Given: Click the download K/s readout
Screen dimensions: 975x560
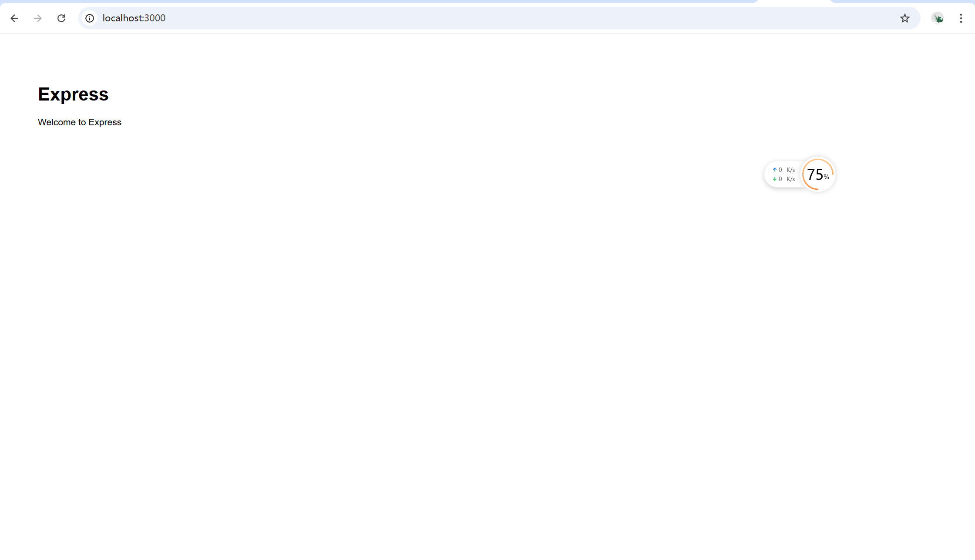Looking at the screenshot, I should tap(787, 179).
